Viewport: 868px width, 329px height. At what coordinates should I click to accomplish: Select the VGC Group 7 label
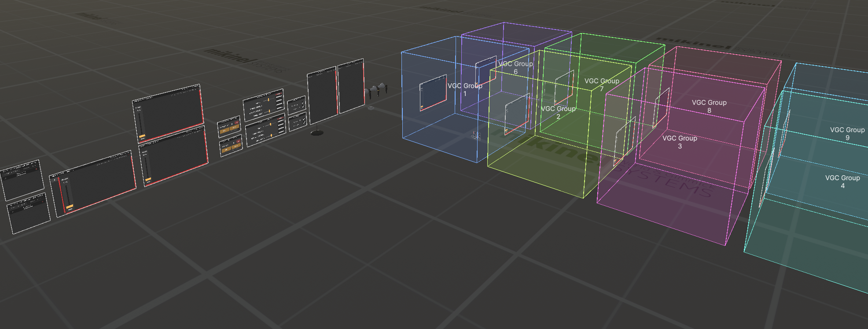coord(602,85)
